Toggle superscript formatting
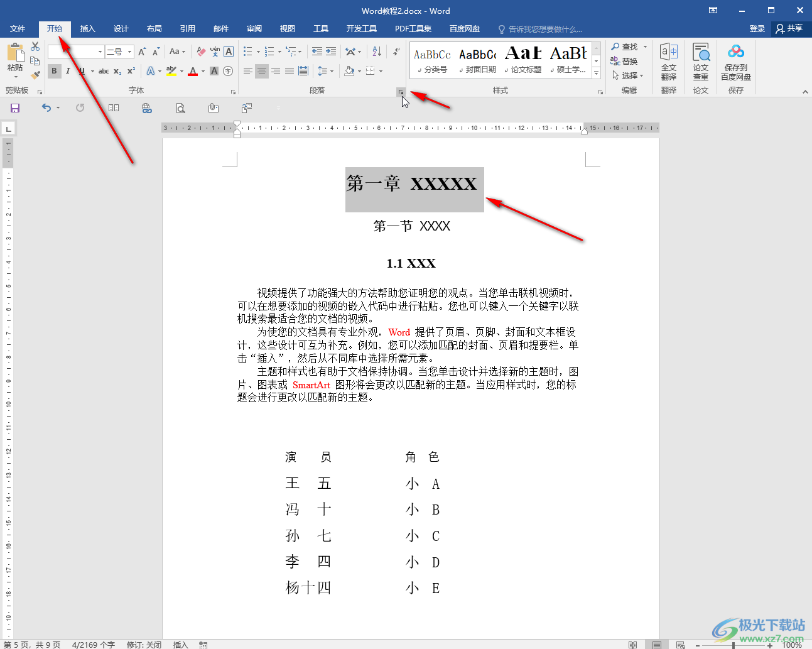This screenshot has height=649, width=812. 131,71
